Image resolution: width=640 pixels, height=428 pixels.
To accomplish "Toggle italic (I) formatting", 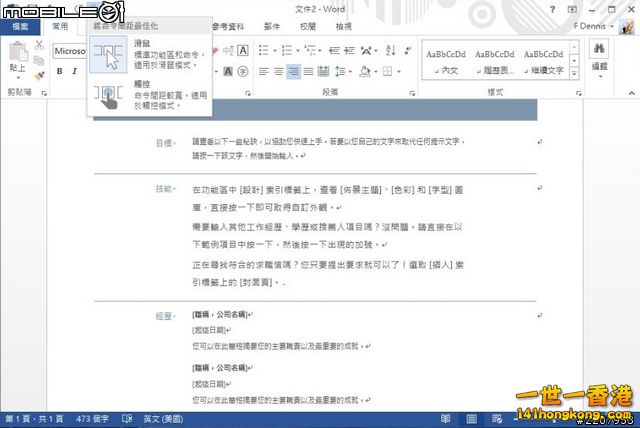I will (75, 72).
